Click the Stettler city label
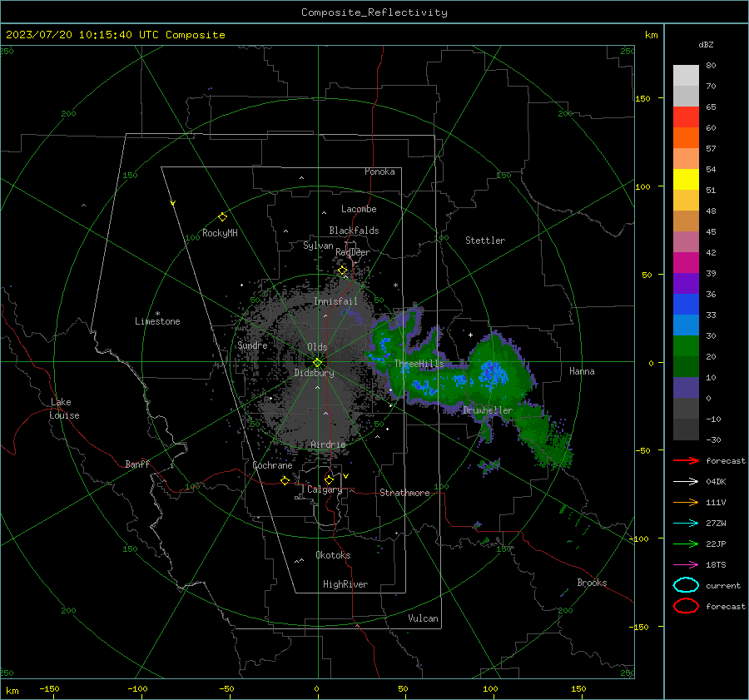 click(485, 241)
